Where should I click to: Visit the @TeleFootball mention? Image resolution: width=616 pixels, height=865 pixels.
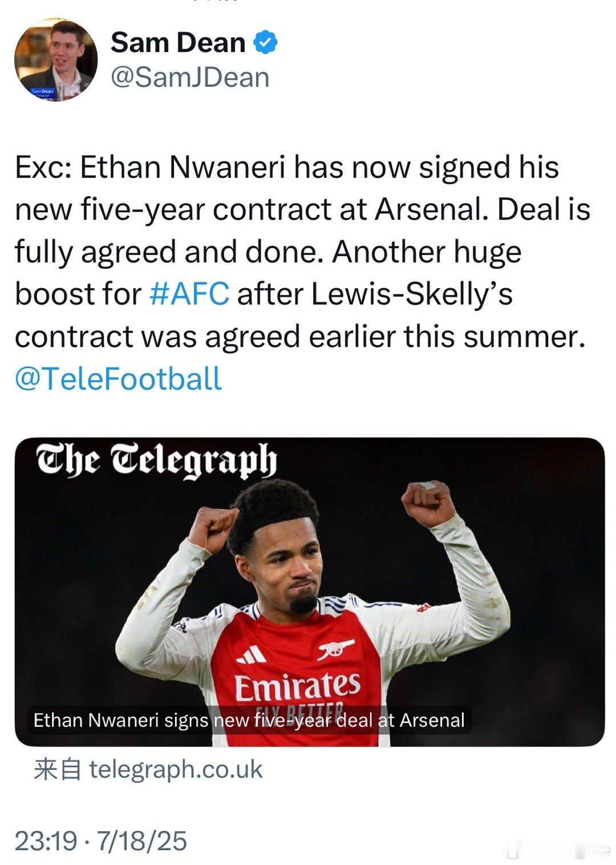[x=118, y=379]
